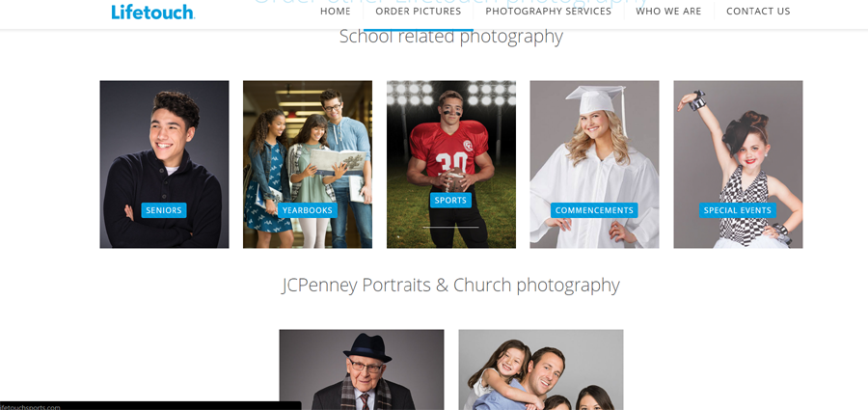
Task: Open the football player photo
Action: point(451,165)
